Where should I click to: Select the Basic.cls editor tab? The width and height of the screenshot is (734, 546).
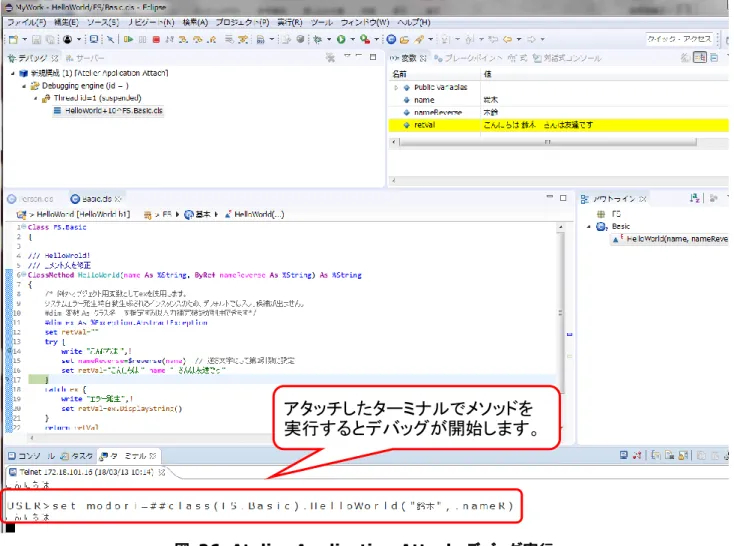tap(96, 199)
